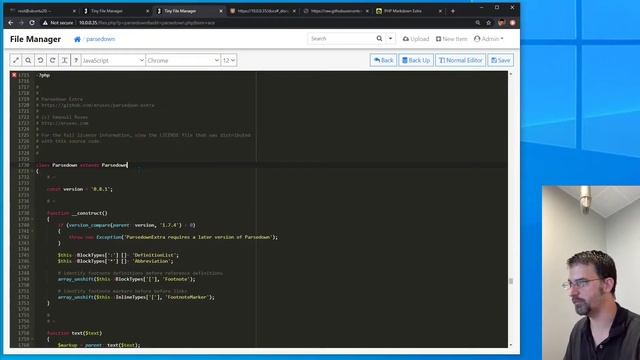Click the "const version" code line
The height and width of the screenshot is (360, 640).
click(80, 189)
